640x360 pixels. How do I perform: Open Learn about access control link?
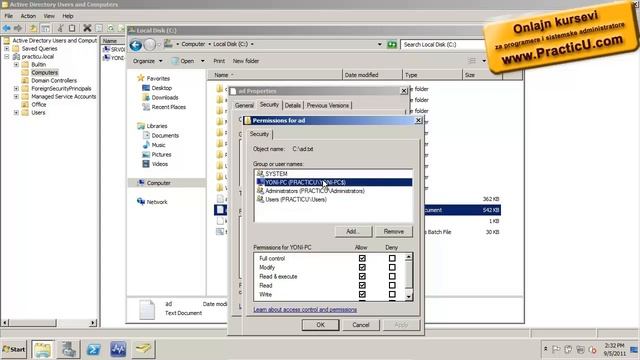tap(305, 309)
